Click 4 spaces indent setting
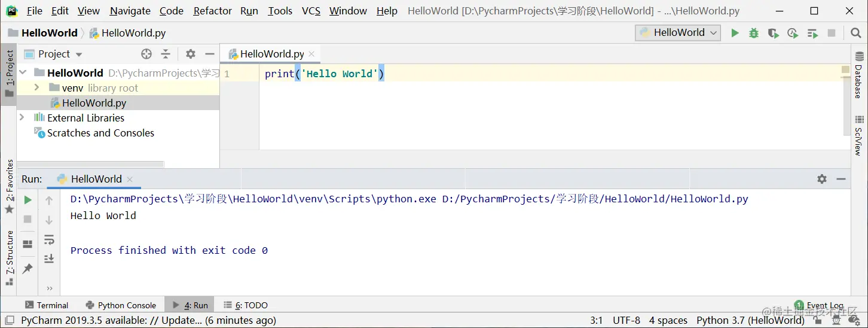 coord(668,321)
